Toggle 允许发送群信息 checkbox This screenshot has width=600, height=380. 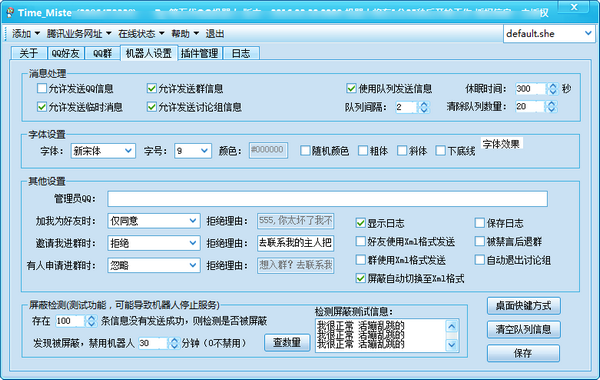click(x=152, y=88)
